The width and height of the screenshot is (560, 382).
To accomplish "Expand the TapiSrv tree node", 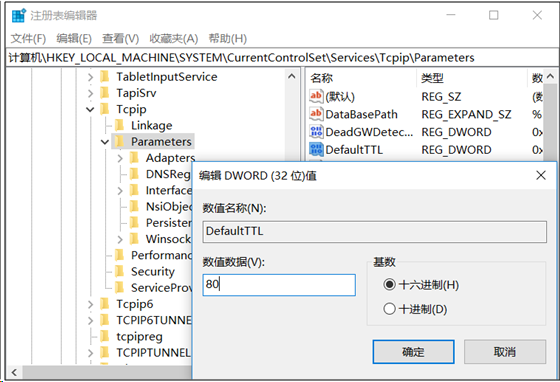I will point(91,94).
